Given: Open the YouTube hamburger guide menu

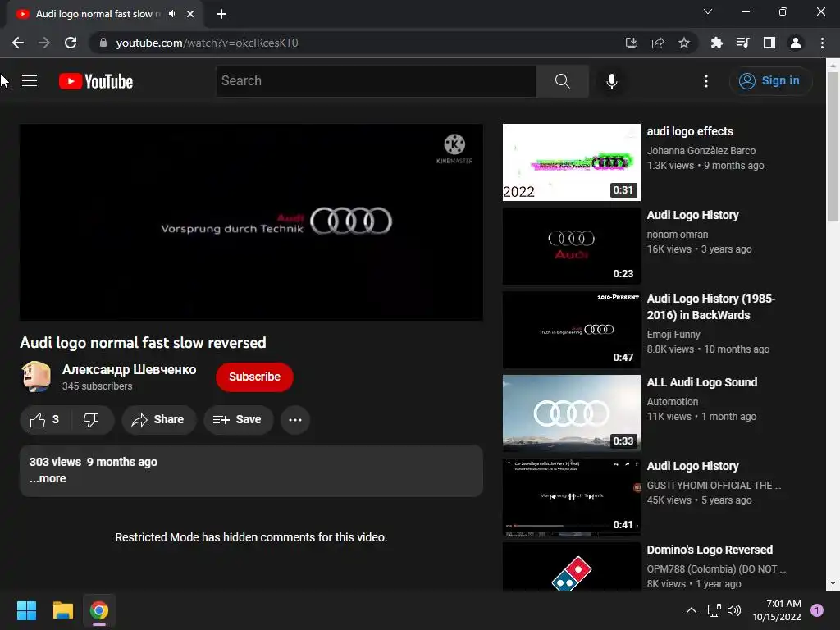Looking at the screenshot, I should (x=30, y=81).
